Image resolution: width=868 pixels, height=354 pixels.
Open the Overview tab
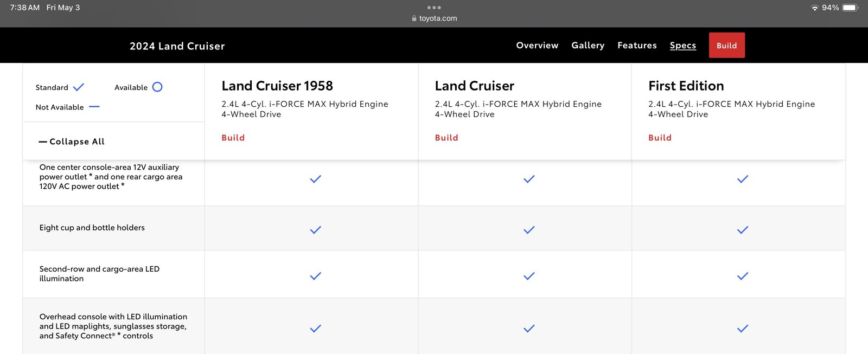coord(537,46)
